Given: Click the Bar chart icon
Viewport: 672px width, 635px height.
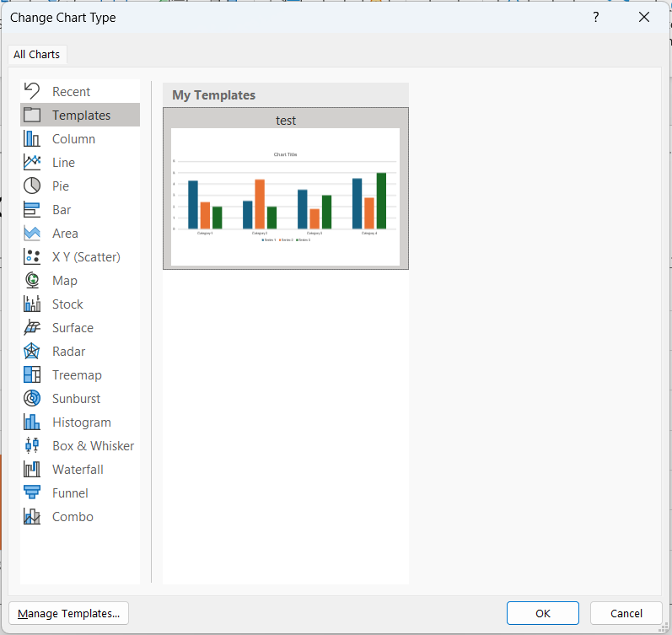Looking at the screenshot, I should [x=32, y=209].
